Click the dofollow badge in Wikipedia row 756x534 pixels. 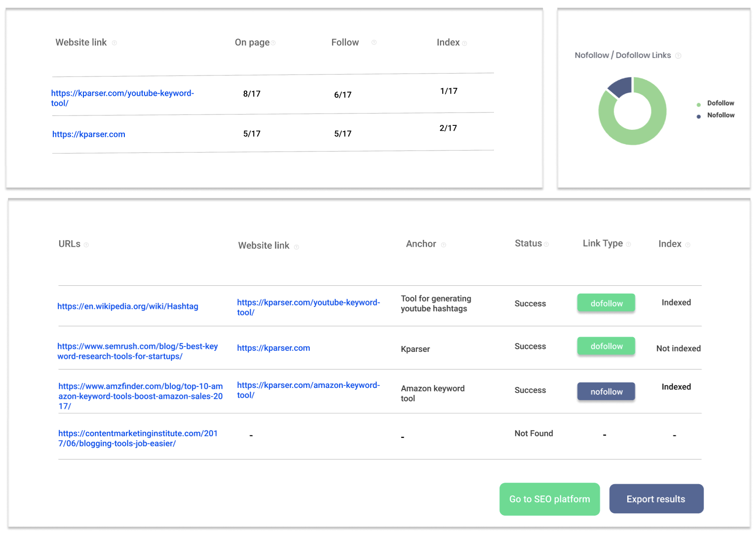coord(606,303)
